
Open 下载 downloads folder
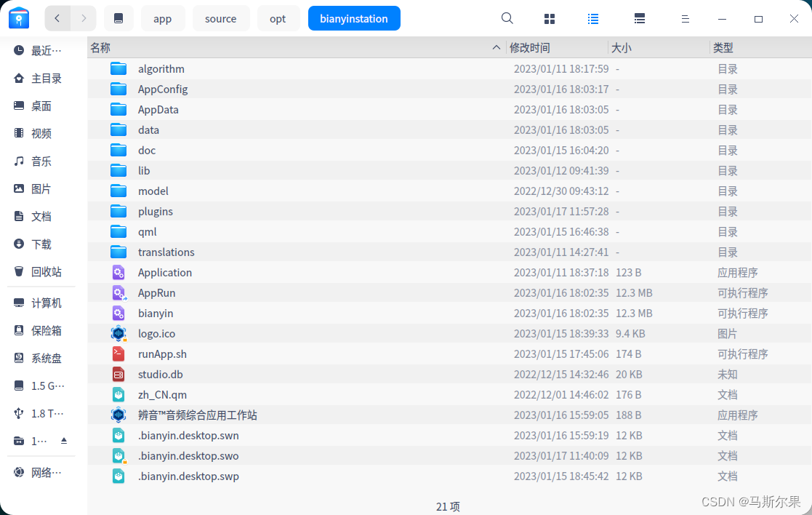click(x=40, y=244)
